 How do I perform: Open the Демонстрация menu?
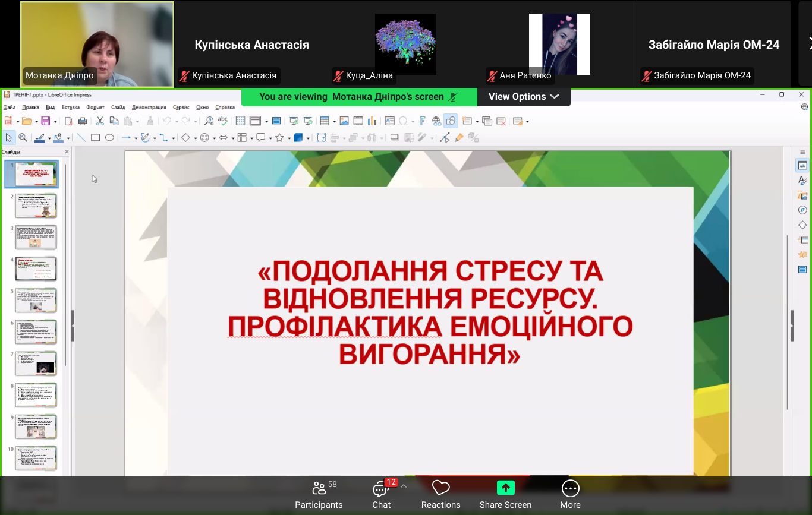point(149,108)
